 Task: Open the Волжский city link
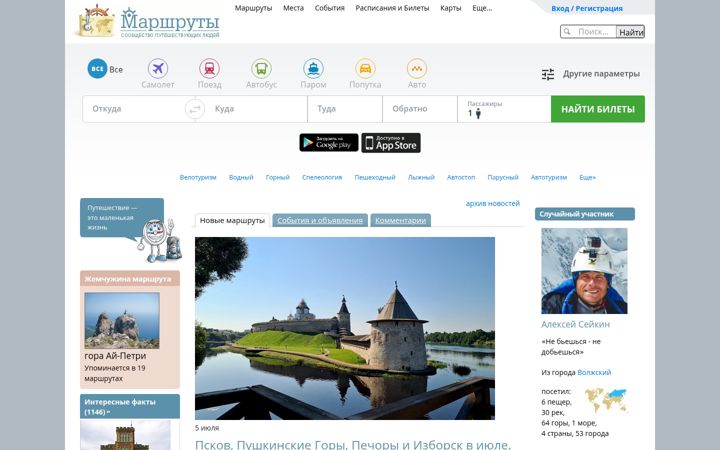(x=594, y=372)
